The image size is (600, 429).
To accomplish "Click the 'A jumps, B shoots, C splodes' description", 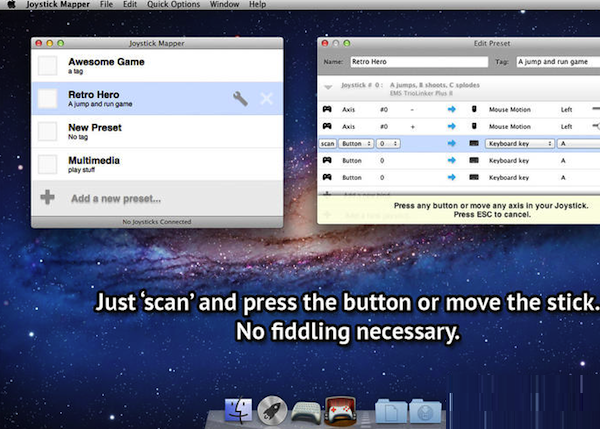I will (x=435, y=85).
